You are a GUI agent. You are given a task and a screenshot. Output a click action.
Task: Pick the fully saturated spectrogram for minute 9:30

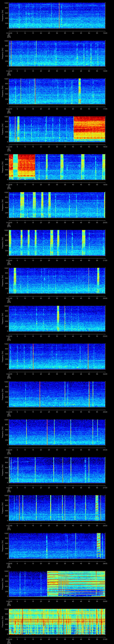57,621
